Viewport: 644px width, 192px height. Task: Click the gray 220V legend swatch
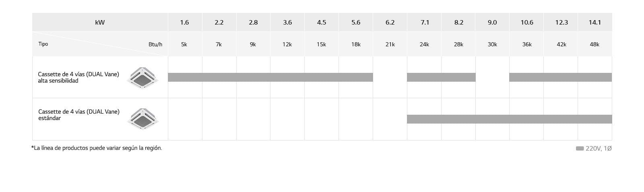click(x=580, y=149)
